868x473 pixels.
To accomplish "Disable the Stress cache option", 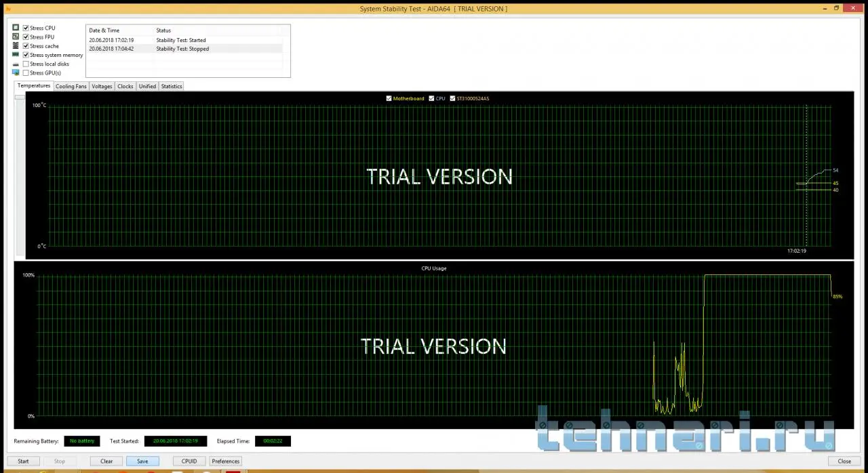I will pyautogui.click(x=26, y=45).
